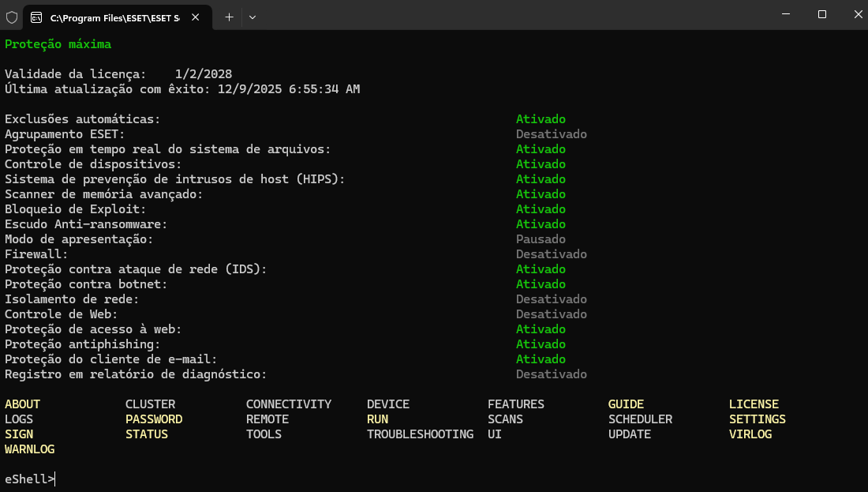Screen dimensions: 868x492
Task: Click the ABOUT command
Action: 22,404
